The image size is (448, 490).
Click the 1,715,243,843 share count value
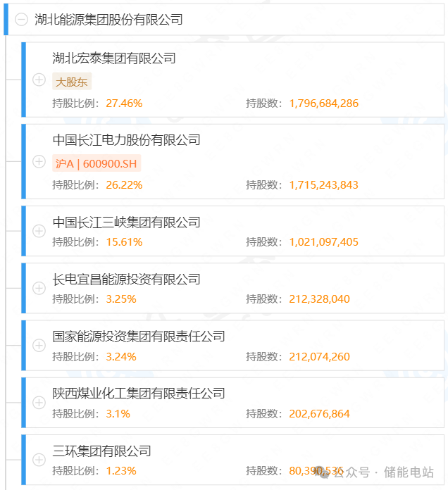click(323, 185)
